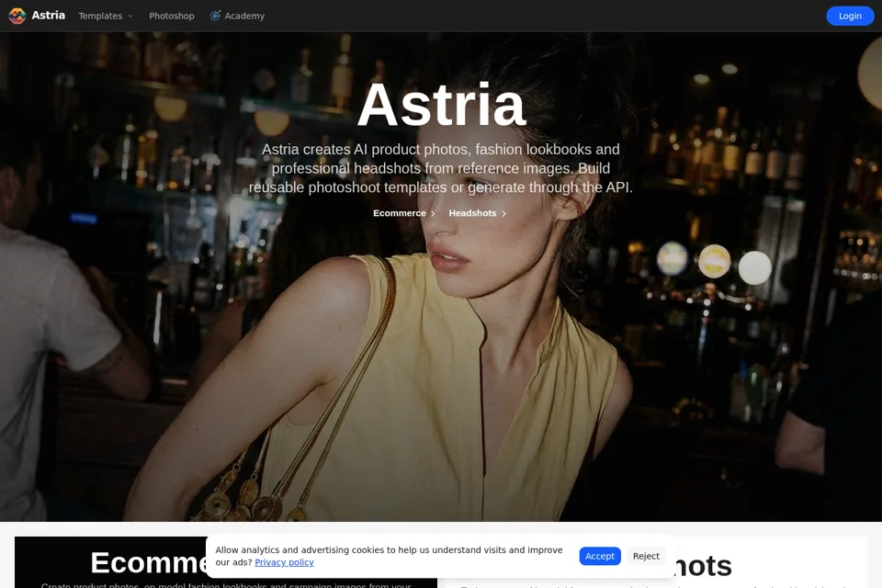The height and width of the screenshot is (588, 882).
Task: Open the Photoshop nav item
Action: pyautogui.click(x=172, y=16)
